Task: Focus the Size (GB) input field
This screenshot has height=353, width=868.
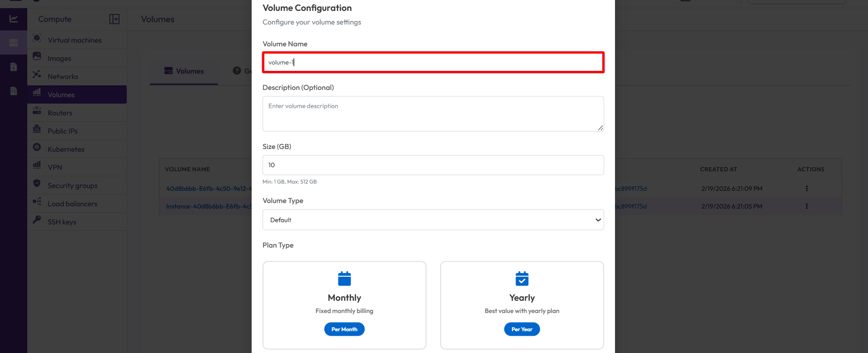Action: 433,165
